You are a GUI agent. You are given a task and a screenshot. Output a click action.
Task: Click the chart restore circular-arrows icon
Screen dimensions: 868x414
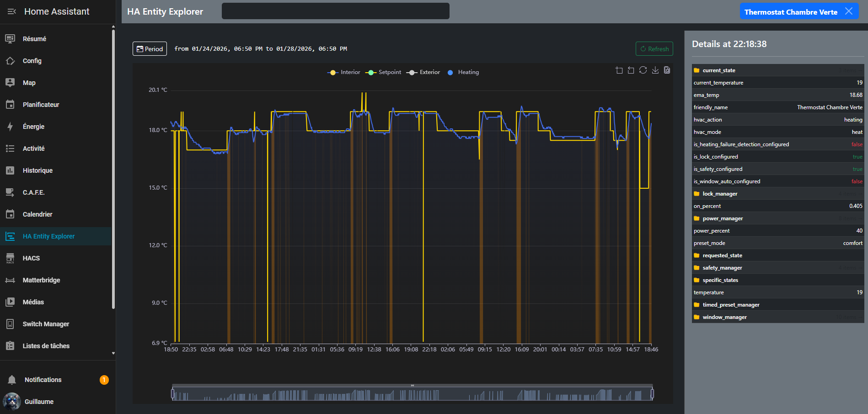point(643,70)
